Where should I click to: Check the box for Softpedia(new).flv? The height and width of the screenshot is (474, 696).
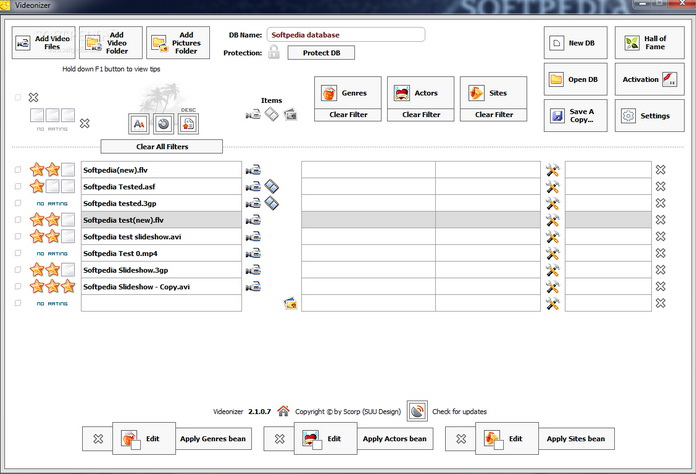pos(18,170)
